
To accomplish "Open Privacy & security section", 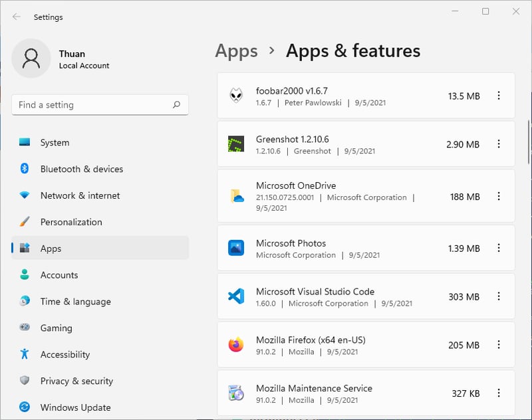I will coord(76,381).
